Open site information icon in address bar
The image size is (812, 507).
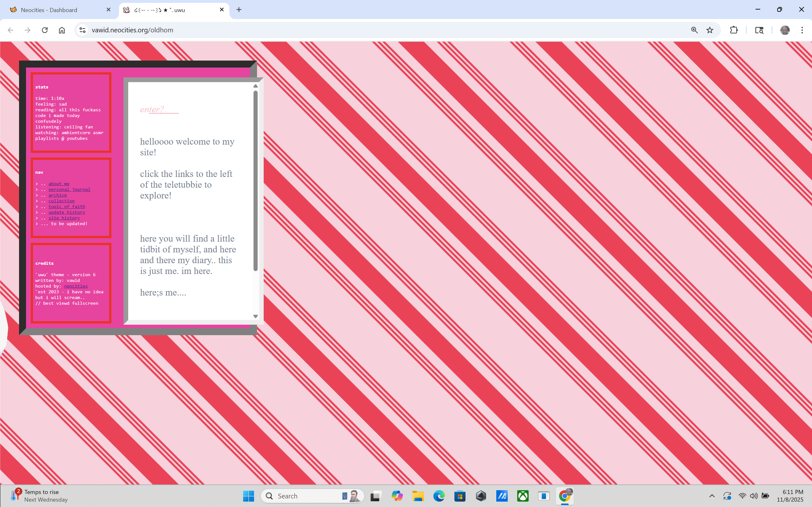pyautogui.click(x=83, y=30)
